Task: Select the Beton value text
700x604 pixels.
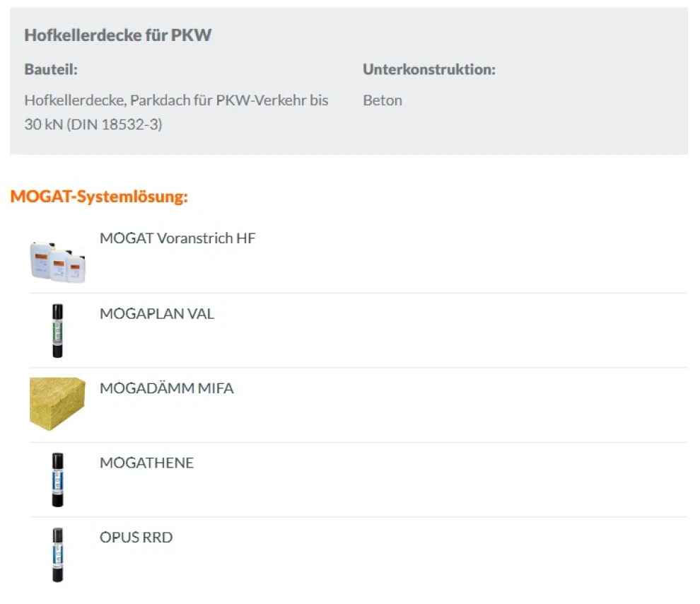Action: 383,100
